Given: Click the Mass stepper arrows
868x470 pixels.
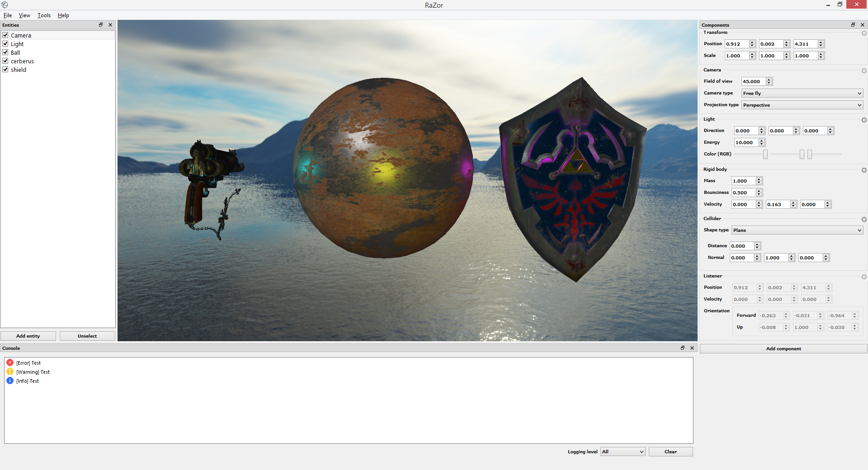Looking at the screenshot, I should click(759, 181).
